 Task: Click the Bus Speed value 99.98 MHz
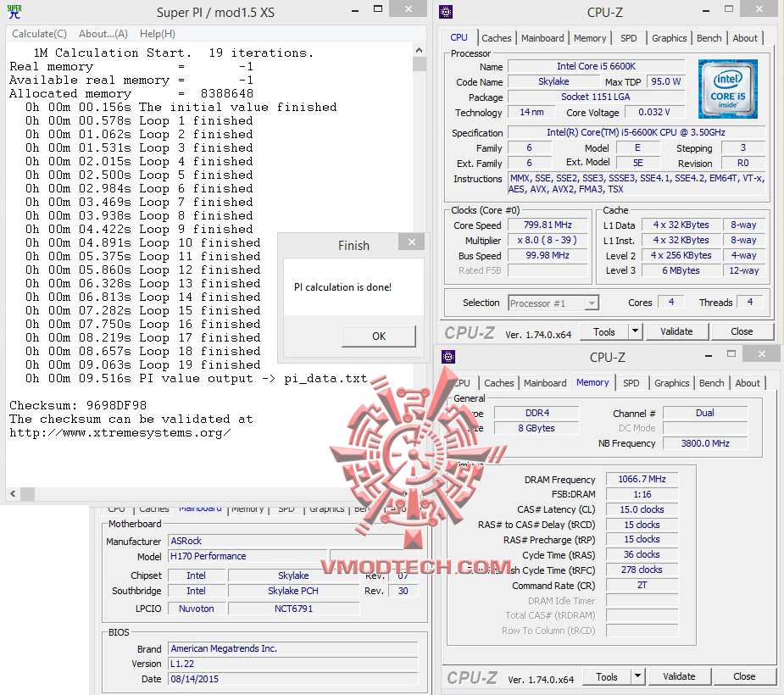click(548, 255)
